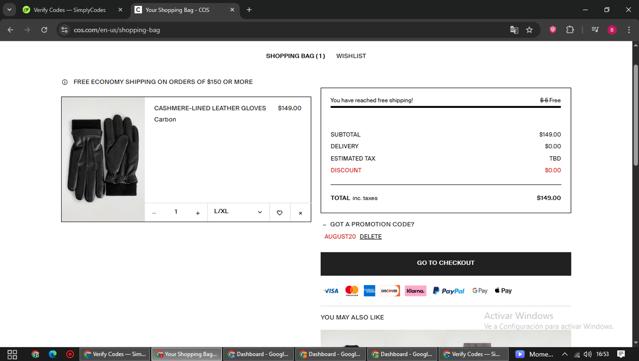This screenshot has height=361, width=639.
Task: Open Microsoft Edge from the taskbar
Action: (x=53, y=354)
